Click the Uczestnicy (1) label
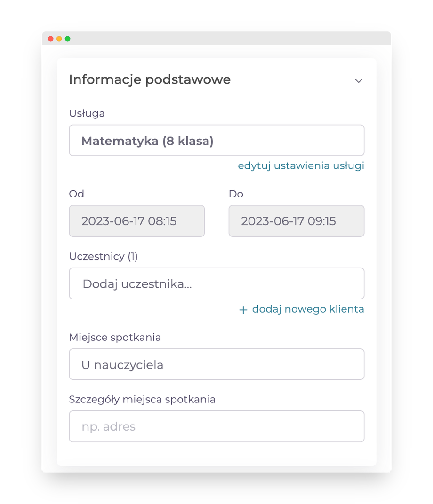Screen dimensions: 433x504 [103, 256]
